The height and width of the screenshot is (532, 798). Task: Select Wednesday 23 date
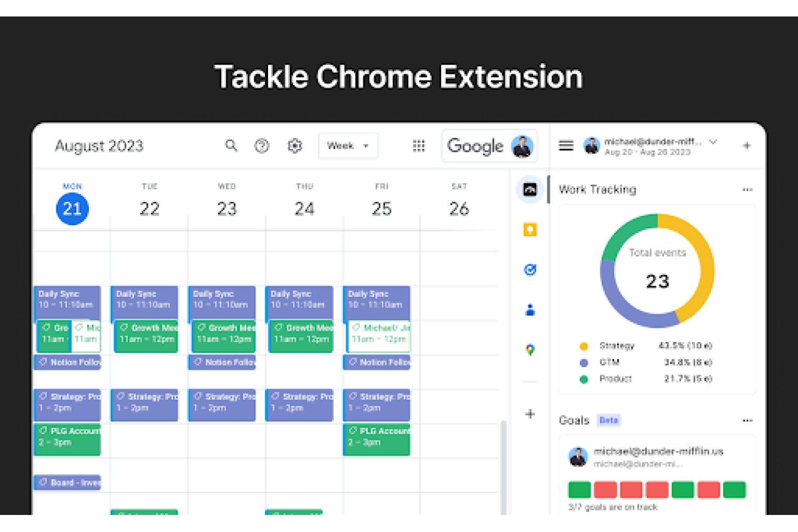pyautogui.click(x=227, y=209)
